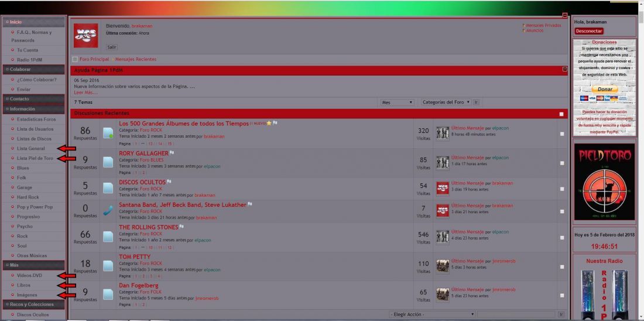644x321 pixels.
Task: Tick checkbox for Los 500 Grandes Álbumes topic
Action: pos(562,134)
